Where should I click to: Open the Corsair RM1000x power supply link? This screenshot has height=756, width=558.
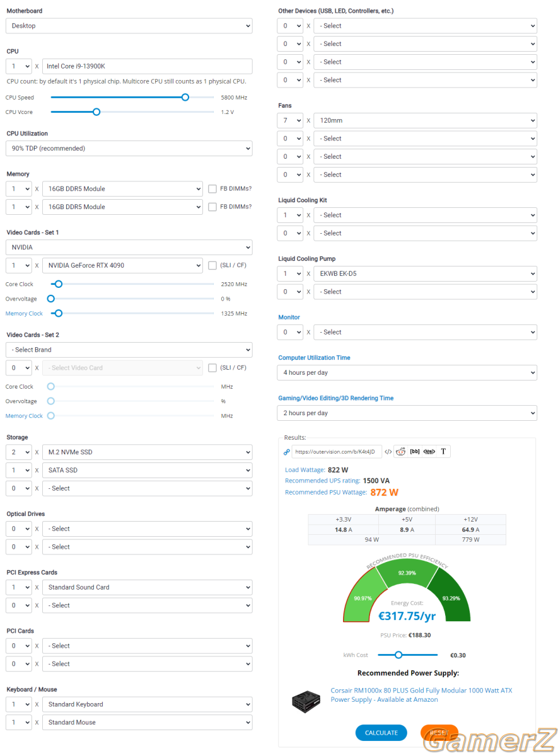(421, 695)
